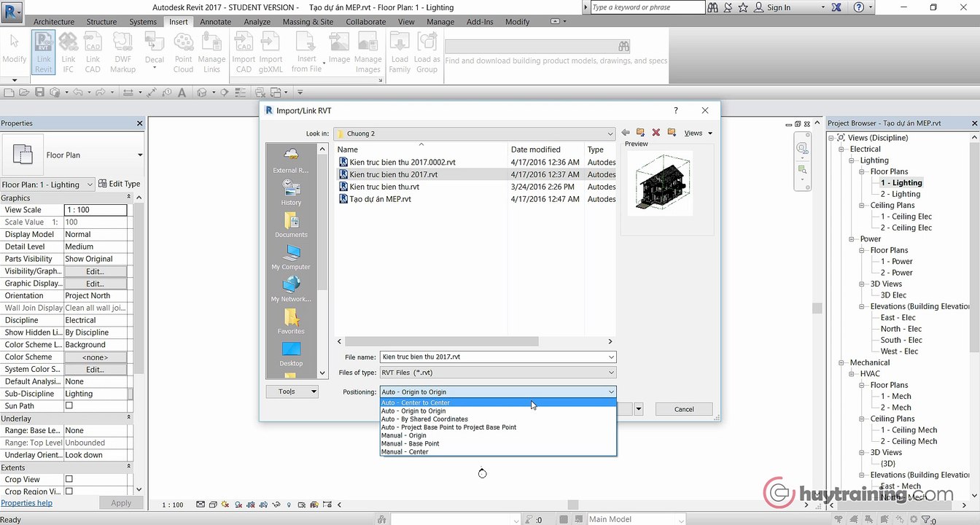Switch to the Architecture ribbon tab
Screen dimensions: 980x525
click(54, 22)
